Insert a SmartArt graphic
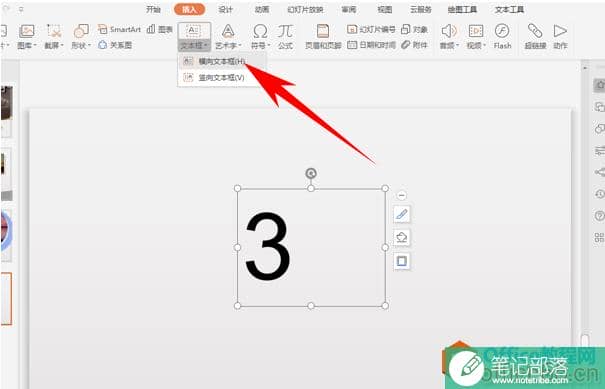Image resolution: width=605 pixels, height=389 pixels. point(119,29)
